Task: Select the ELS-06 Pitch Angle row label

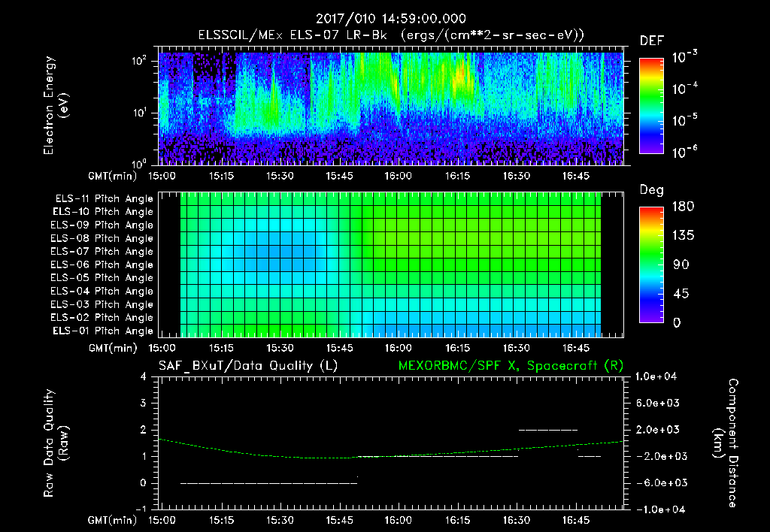Action: (x=102, y=265)
